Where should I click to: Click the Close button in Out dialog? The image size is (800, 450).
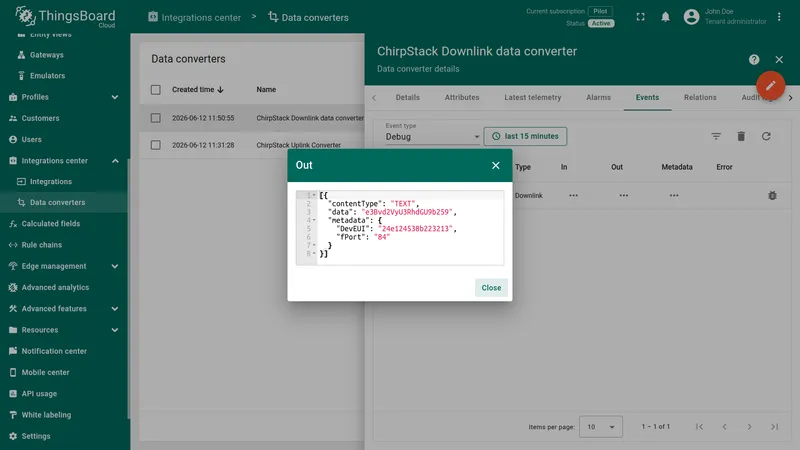click(491, 288)
